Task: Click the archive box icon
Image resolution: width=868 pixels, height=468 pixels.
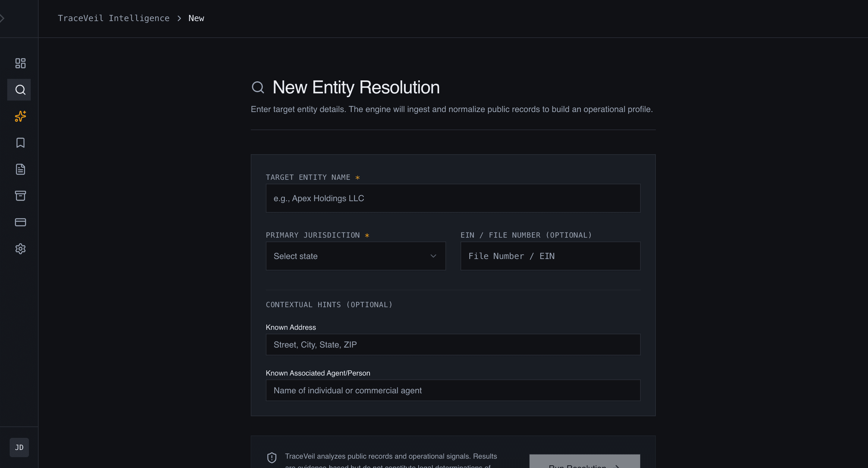Action: pos(20,196)
